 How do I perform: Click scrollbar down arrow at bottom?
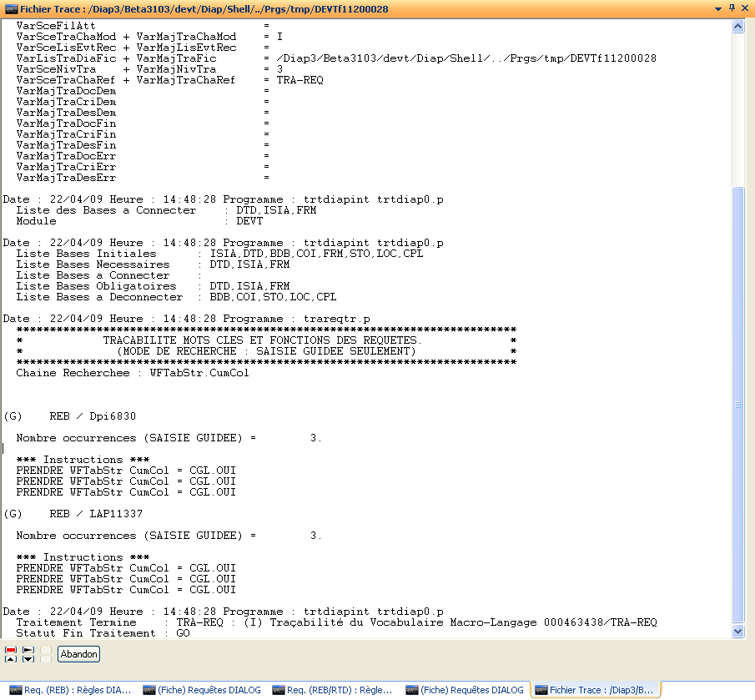tap(737, 632)
